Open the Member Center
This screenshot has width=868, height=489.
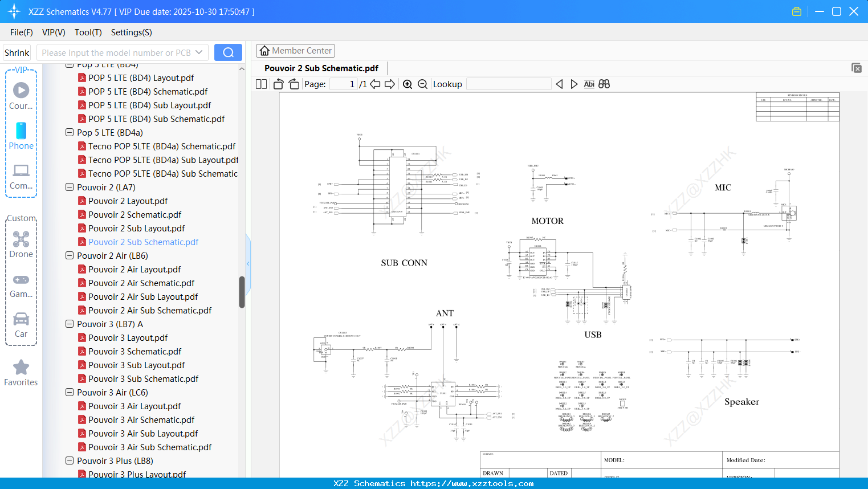[295, 50]
